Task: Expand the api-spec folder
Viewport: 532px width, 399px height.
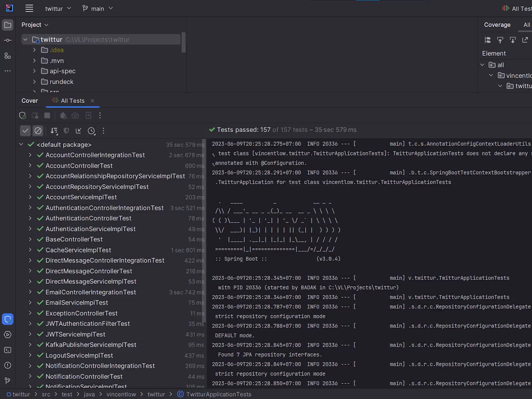Action: 34,71
